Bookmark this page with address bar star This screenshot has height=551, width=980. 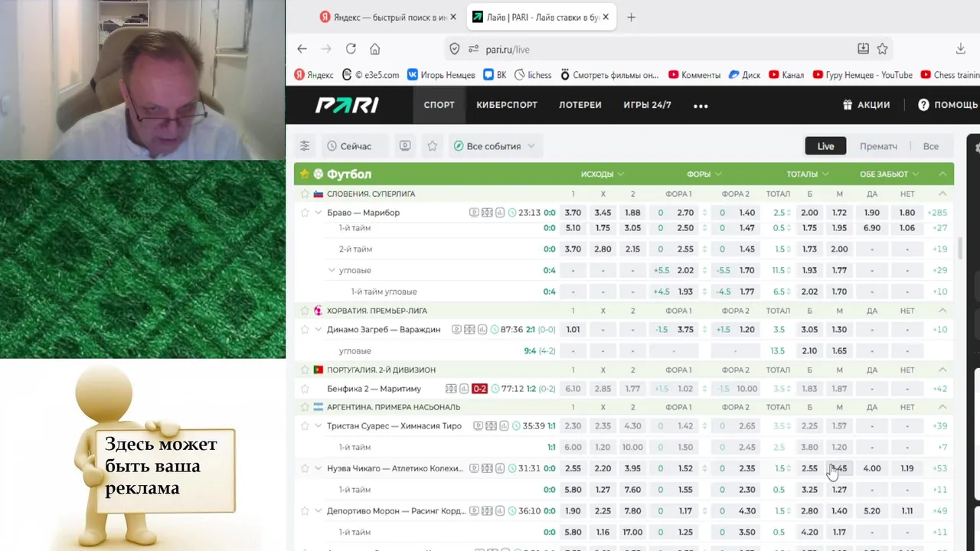[882, 49]
